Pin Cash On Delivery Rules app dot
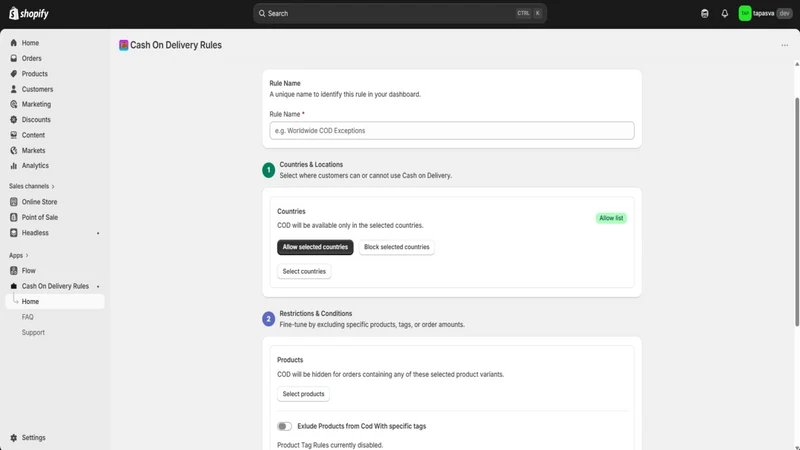Screen dimensions: 800x450 click(98, 286)
